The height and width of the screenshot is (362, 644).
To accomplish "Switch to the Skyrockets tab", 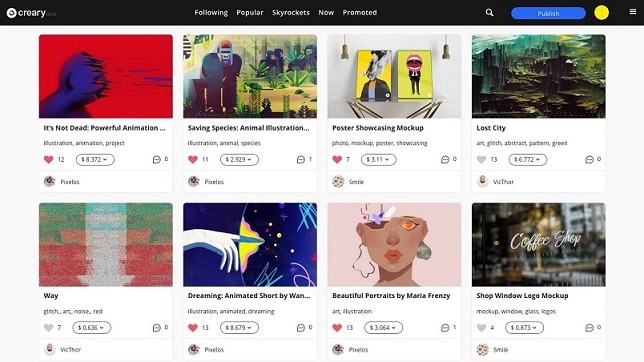I will pyautogui.click(x=291, y=13).
